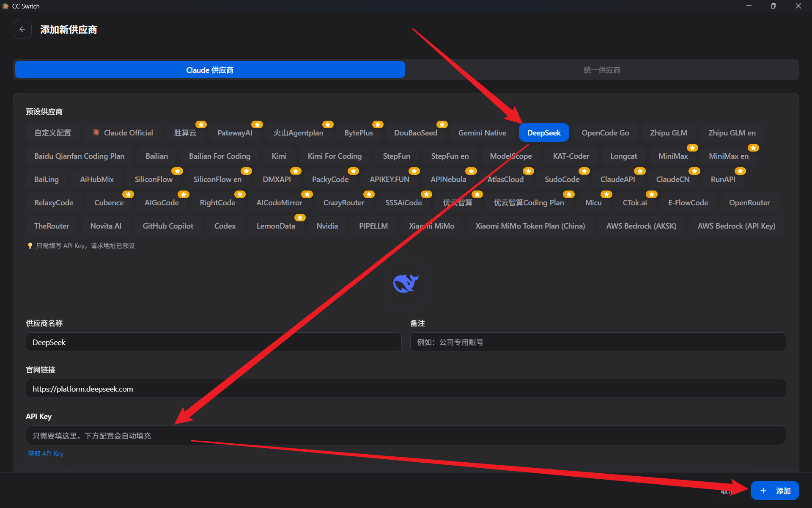Select AWS Bedrock (AKSK) preset
Screen dimensions: 812x508
point(641,226)
